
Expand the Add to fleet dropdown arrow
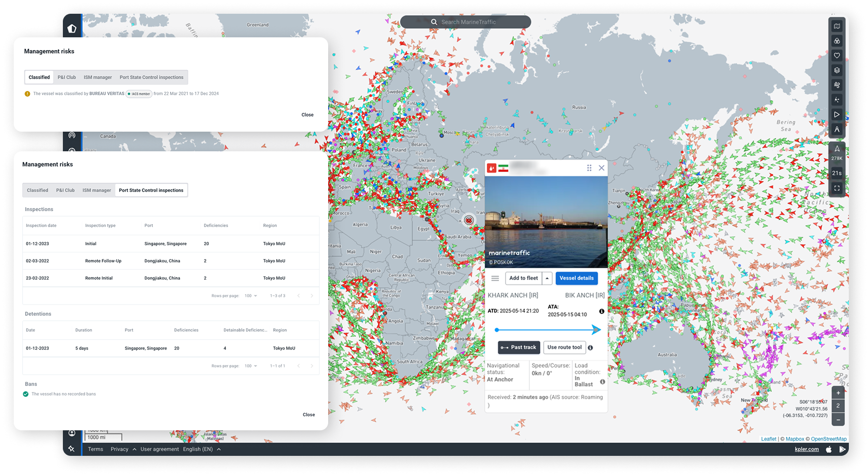pyautogui.click(x=547, y=279)
